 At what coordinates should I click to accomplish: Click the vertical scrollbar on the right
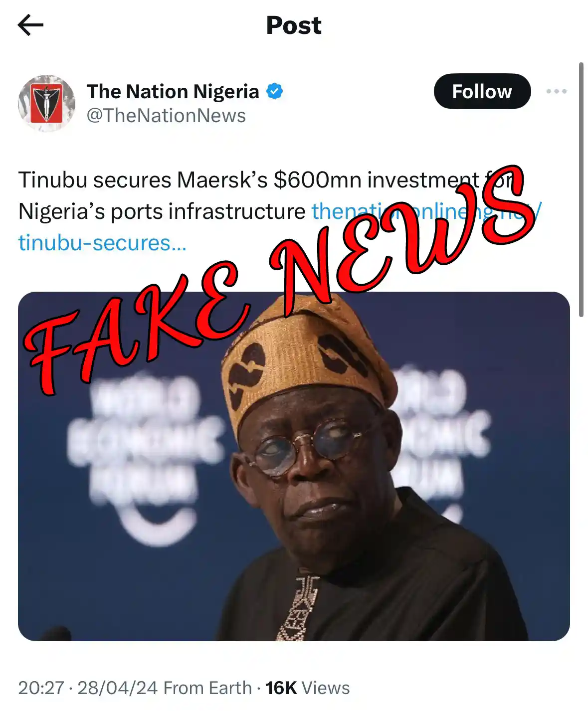[x=581, y=189]
